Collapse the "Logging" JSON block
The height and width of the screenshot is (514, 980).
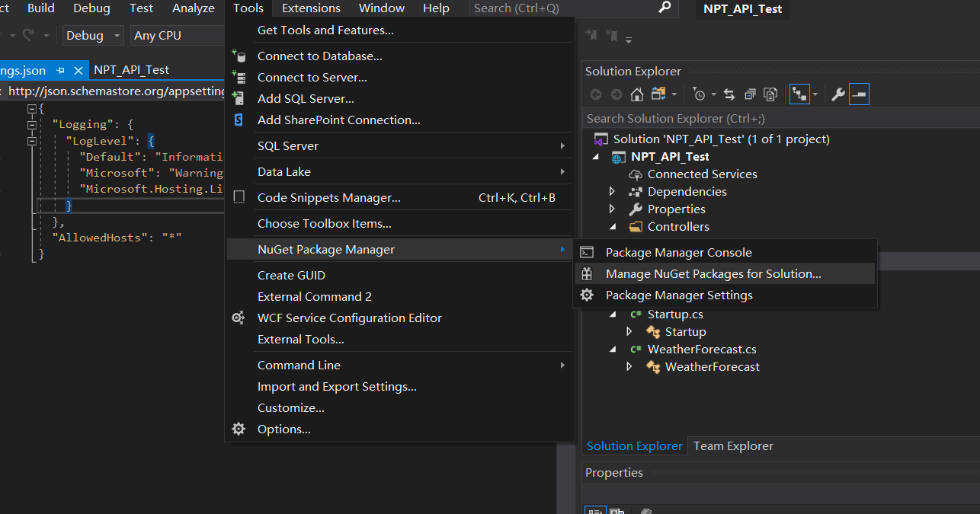coord(31,124)
